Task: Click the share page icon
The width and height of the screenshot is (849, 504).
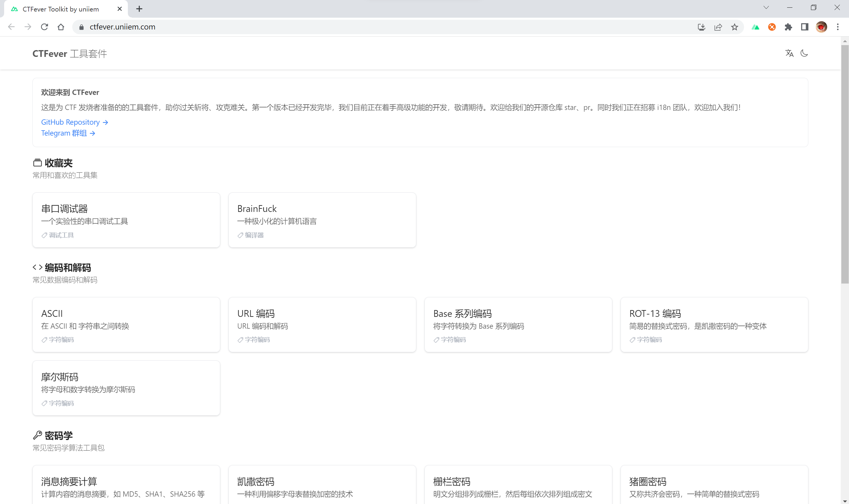Action: click(x=718, y=27)
